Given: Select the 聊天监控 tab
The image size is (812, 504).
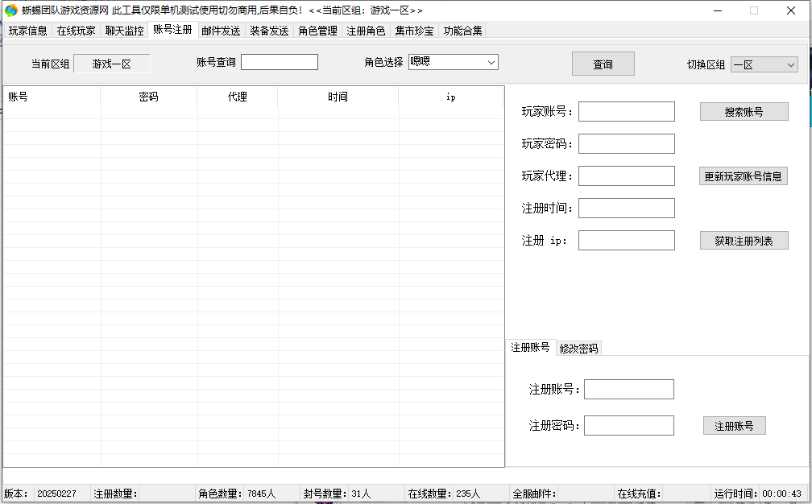Looking at the screenshot, I should pos(125,31).
